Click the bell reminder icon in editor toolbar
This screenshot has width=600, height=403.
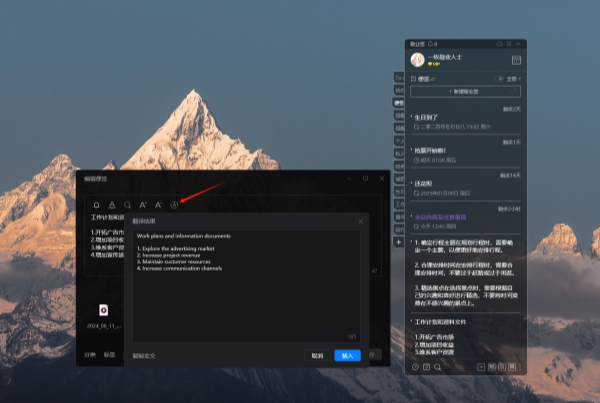coord(94,204)
